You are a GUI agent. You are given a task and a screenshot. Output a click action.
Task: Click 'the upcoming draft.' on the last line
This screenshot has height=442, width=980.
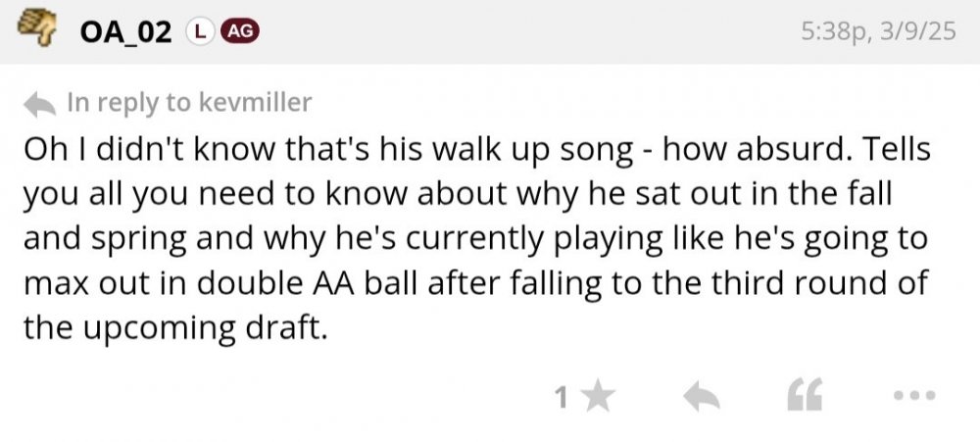point(172,327)
